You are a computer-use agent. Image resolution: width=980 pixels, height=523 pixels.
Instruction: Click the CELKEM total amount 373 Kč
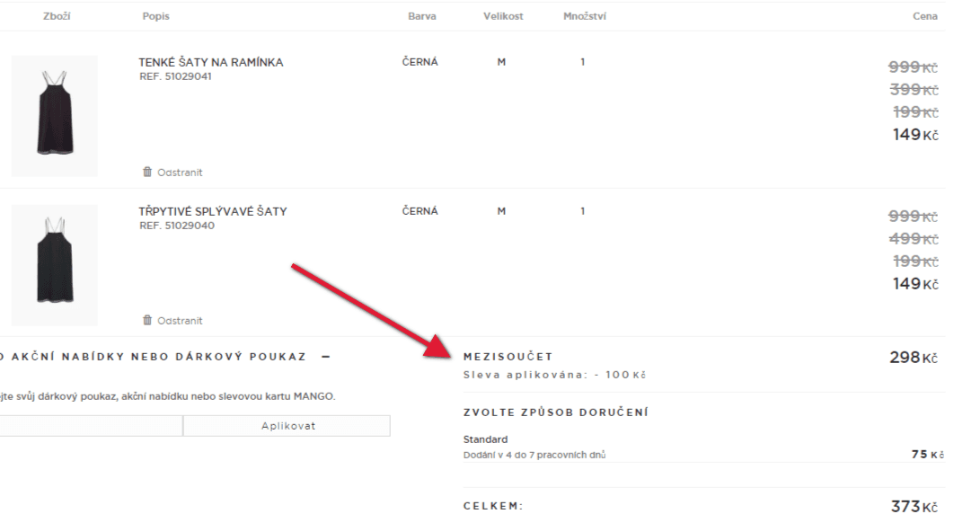pos(914,506)
